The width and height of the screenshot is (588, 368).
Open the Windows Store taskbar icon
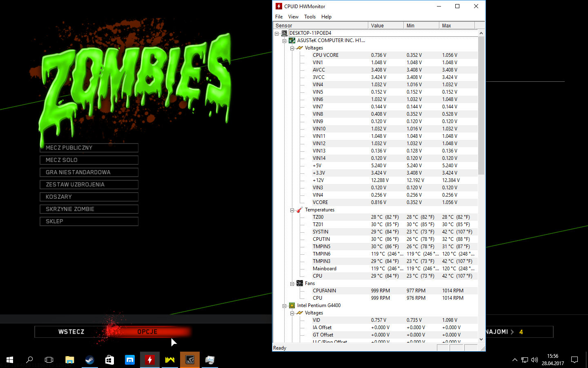point(109,360)
